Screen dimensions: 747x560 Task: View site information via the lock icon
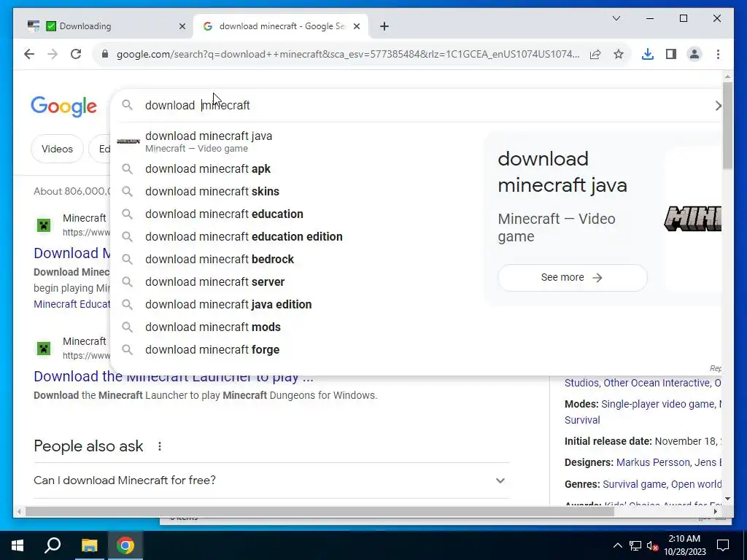(x=105, y=54)
